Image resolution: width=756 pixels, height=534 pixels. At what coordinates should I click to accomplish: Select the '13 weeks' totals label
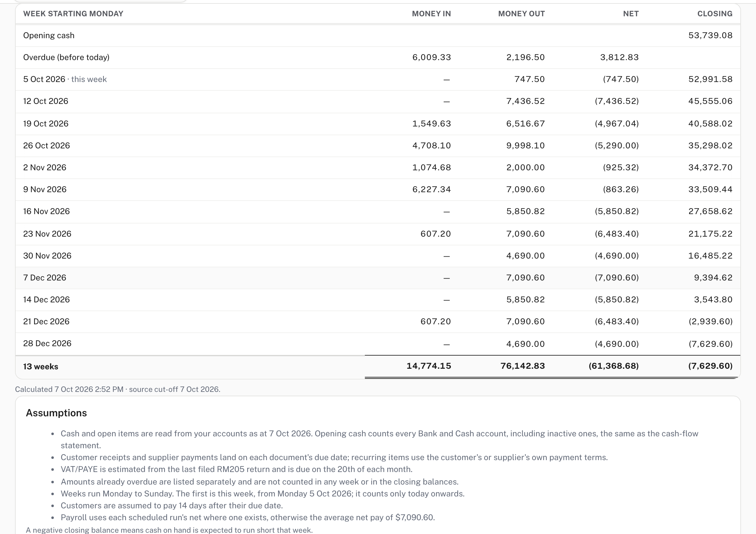[x=40, y=367]
